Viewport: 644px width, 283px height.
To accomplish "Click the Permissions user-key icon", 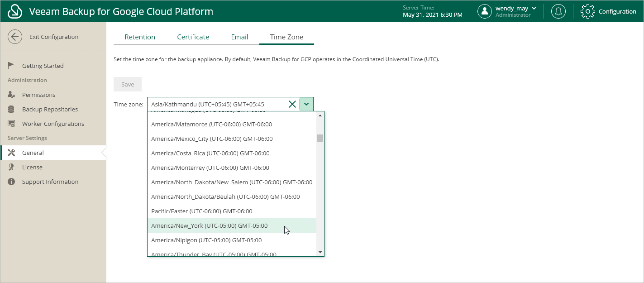I will coord(12,95).
